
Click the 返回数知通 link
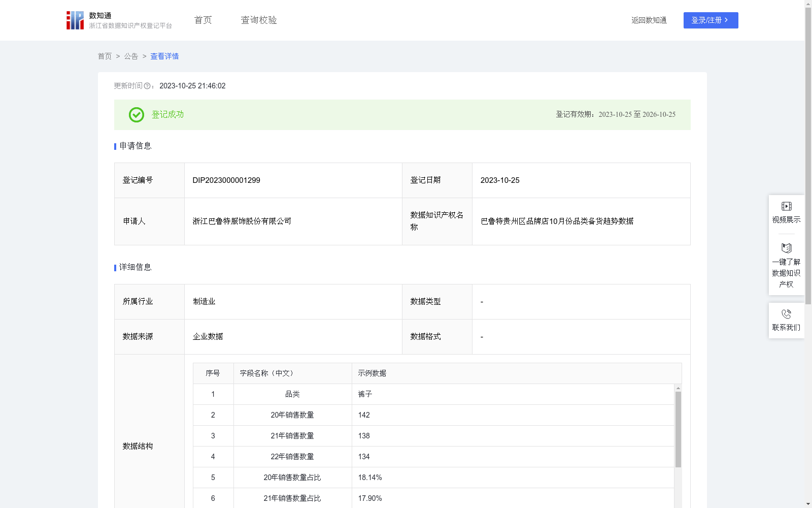(649, 20)
